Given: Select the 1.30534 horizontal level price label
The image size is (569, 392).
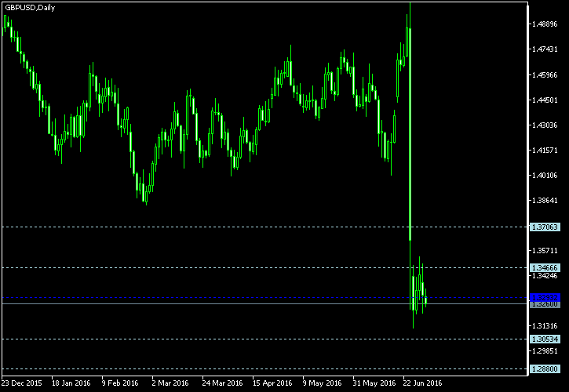Looking at the screenshot, I should tap(545, 339).
